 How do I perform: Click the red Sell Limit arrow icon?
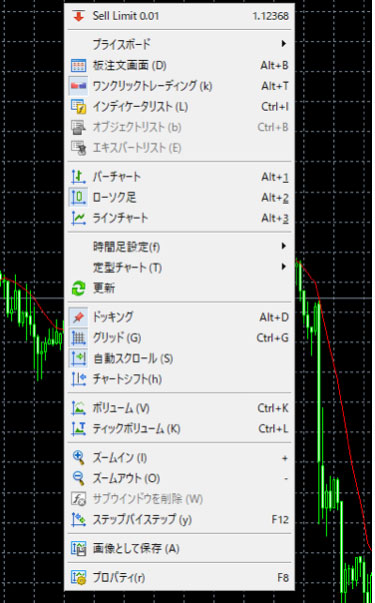tap(78, 16)
